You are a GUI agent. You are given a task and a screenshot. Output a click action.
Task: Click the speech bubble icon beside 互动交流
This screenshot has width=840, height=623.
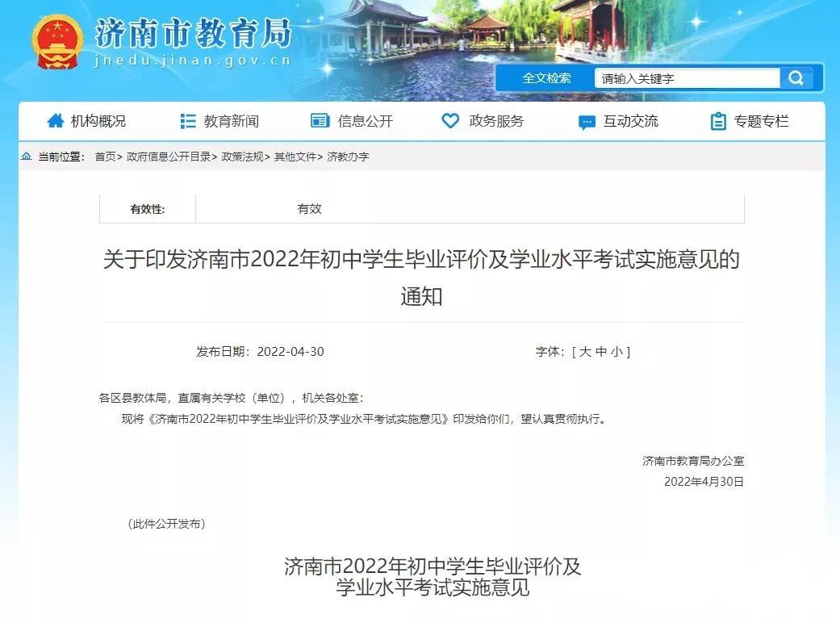[585, 121]
